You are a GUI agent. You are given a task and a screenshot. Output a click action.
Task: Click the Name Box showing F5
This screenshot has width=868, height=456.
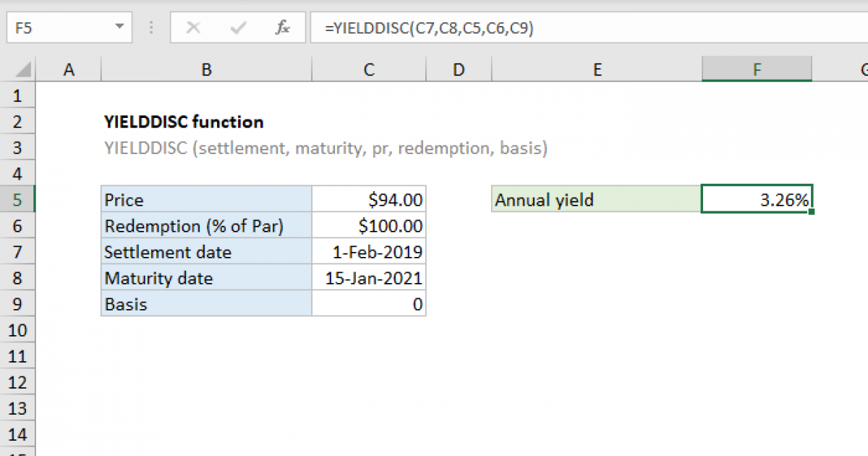[58, 28]
